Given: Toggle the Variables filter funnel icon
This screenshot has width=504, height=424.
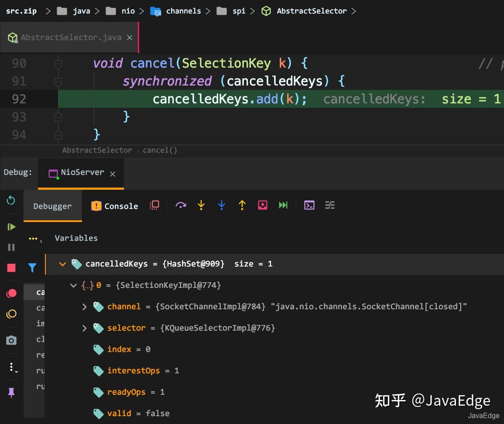Looking at the screenshot, I should pos(32,267).
